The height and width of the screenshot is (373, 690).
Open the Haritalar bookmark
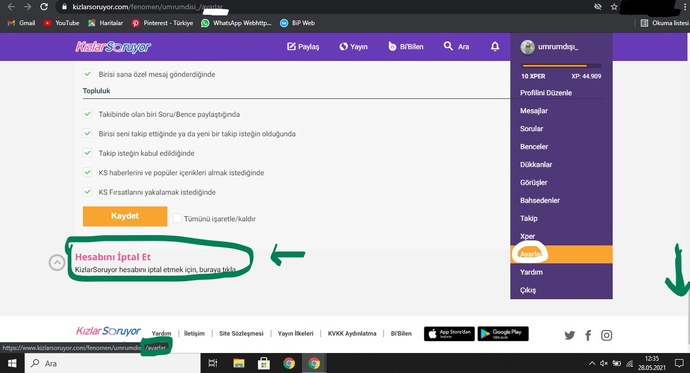[105, 23]
